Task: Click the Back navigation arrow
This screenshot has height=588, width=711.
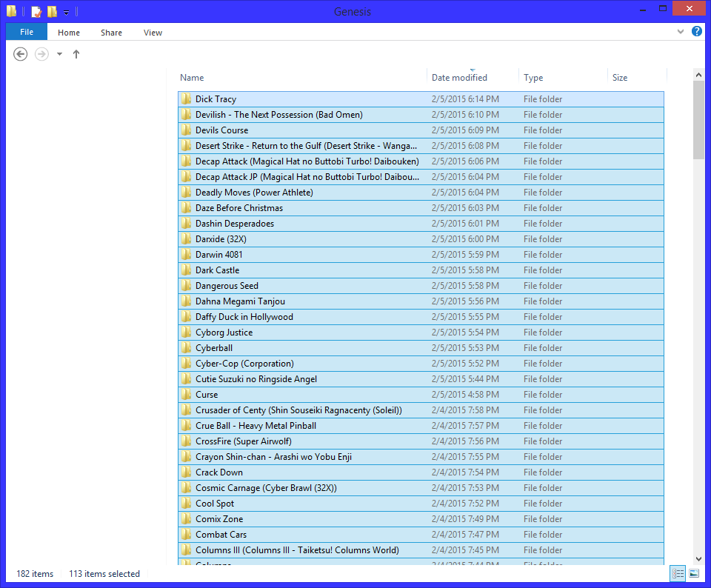Action: pos(21,54)
